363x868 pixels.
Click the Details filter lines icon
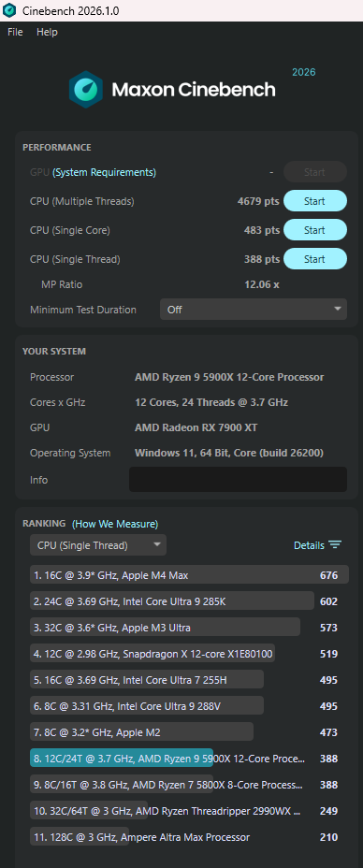point(335,544)
